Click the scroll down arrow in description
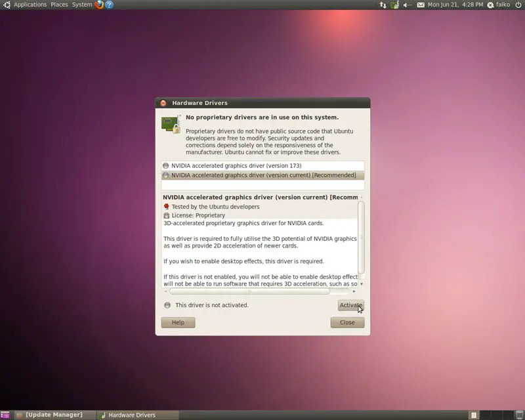 (362, 284)
